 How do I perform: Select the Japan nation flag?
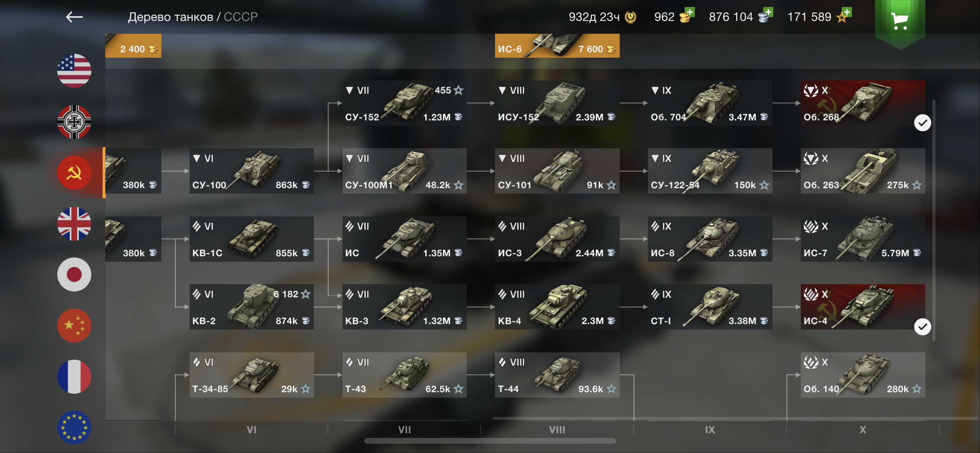pos(74,275)
